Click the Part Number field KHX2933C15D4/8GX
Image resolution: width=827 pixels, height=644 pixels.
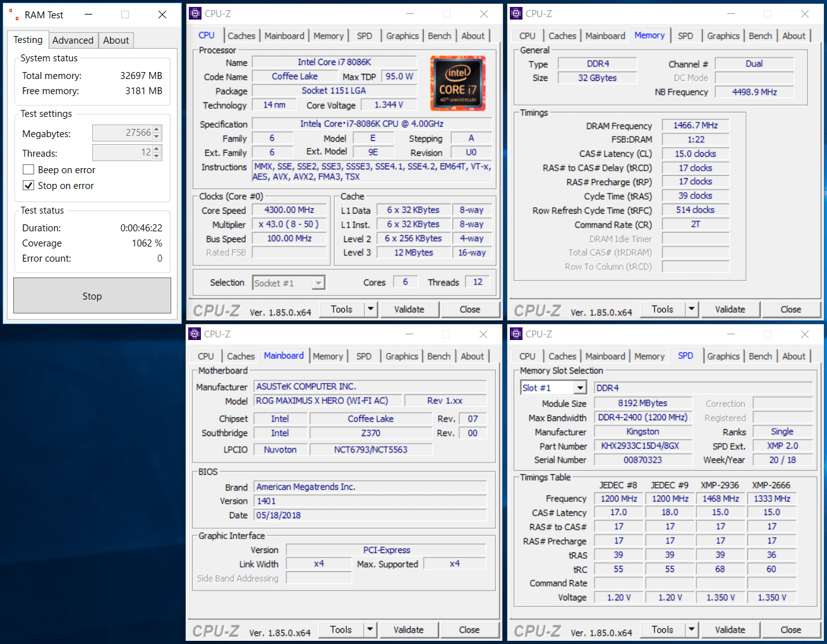point(640,446)
